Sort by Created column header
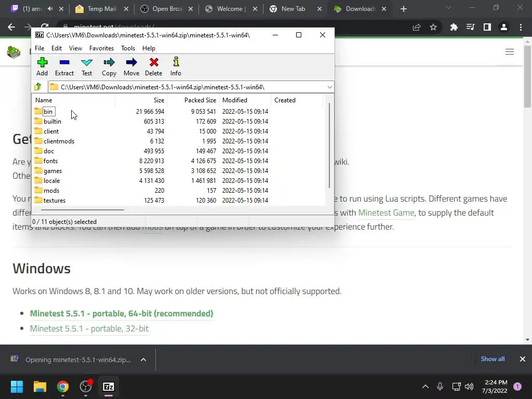532x399 pixels. (x=297, y=100)
